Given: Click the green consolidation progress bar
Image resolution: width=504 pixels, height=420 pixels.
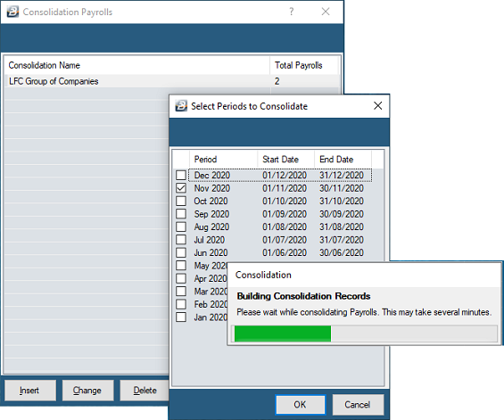Looking at the screenshot, I should coord(283,334).
